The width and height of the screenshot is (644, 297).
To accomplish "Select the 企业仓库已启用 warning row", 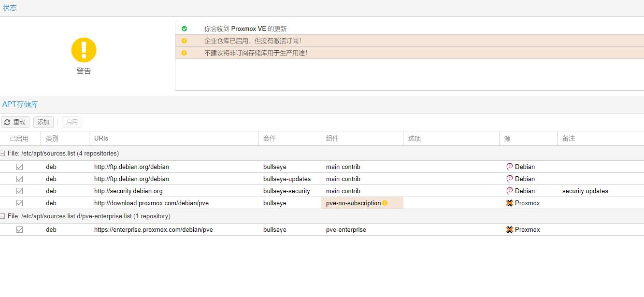I will [x=410, y=41].
